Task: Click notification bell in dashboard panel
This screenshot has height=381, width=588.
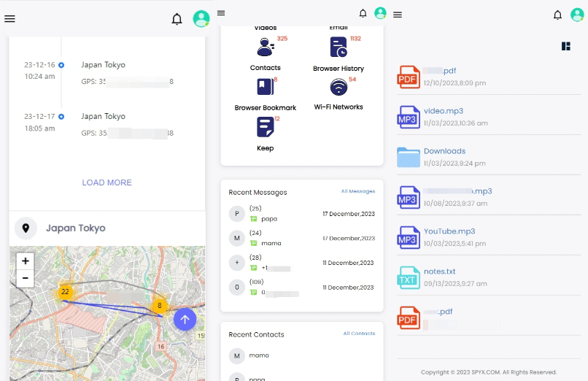Action: [363, 13]
